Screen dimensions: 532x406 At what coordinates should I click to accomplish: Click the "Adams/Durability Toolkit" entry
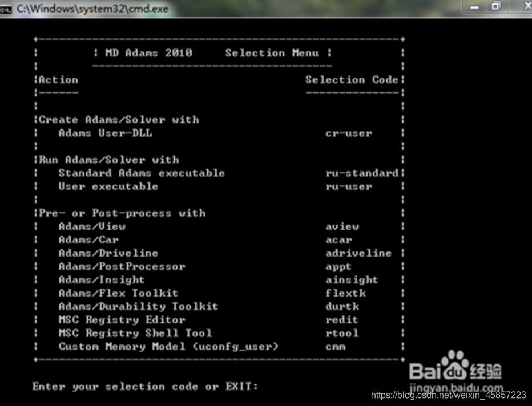(138, 306)
